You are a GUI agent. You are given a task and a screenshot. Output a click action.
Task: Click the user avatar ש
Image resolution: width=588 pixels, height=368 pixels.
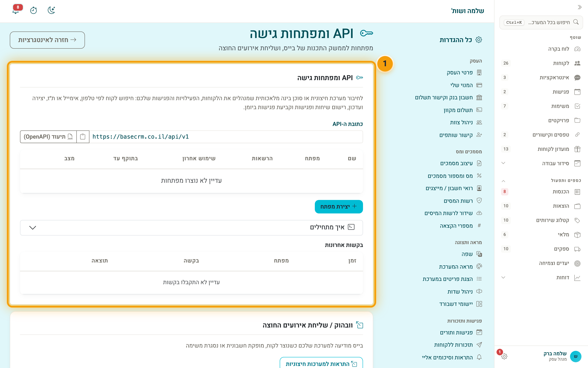pyautogui.click(x=575, y=356)
